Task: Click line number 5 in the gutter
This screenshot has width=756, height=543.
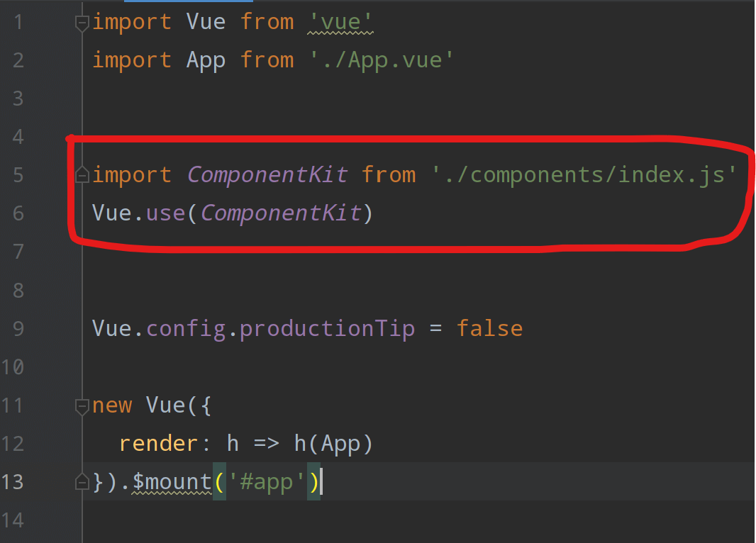Action: point(18,174)
